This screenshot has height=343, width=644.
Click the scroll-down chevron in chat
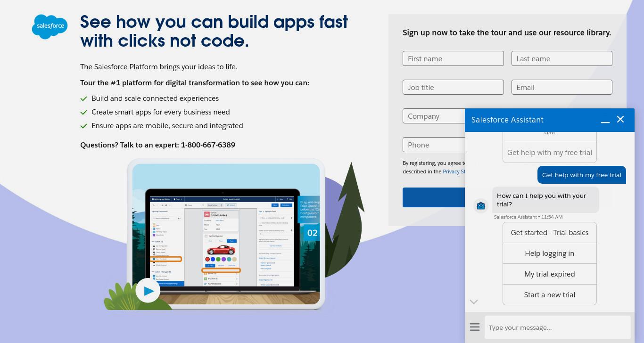pyautogui.click(x=474, y=302)
